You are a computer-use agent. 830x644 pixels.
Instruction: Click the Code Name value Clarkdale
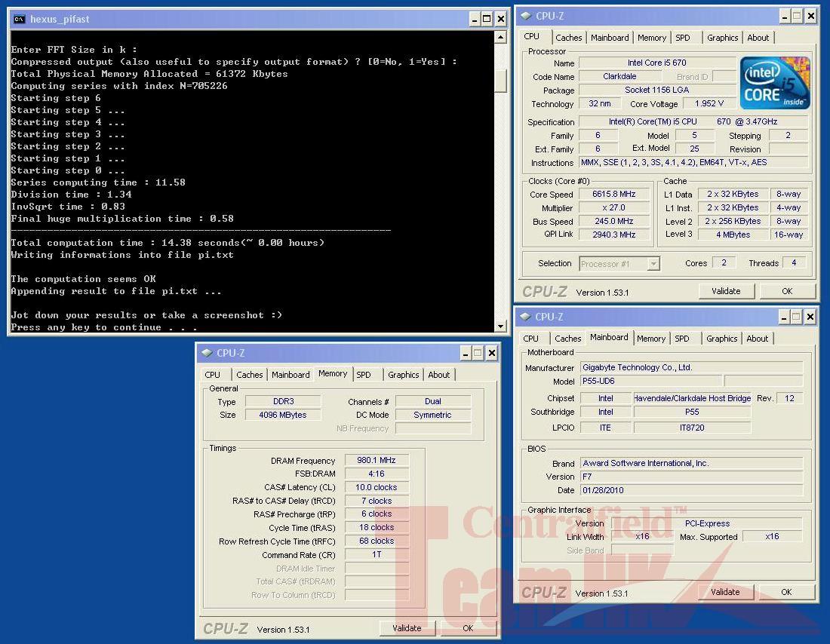click(619, 76)
